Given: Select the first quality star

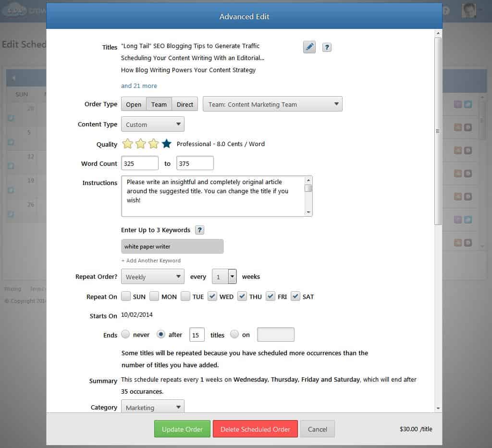Looking at the screenshot, I should click(127, 144).
